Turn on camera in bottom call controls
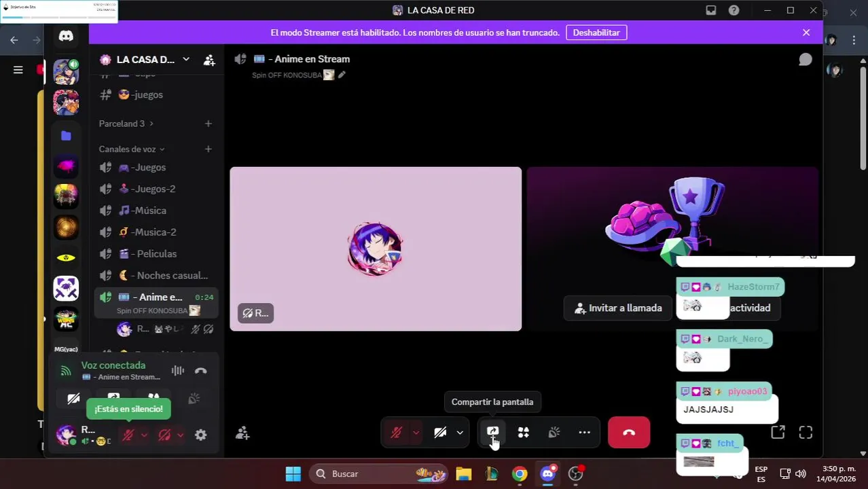 coord(440,432)
